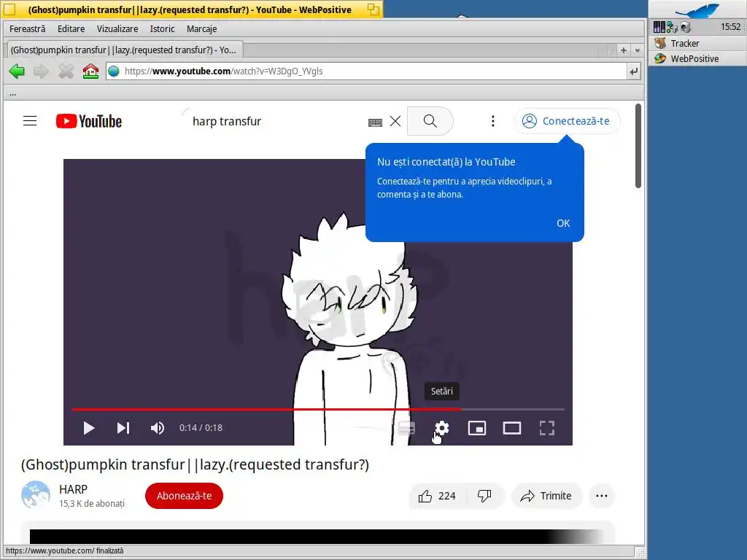Subscribe with Abonează-te button
The image size is (747, 560).
click(x=184, y=496)
